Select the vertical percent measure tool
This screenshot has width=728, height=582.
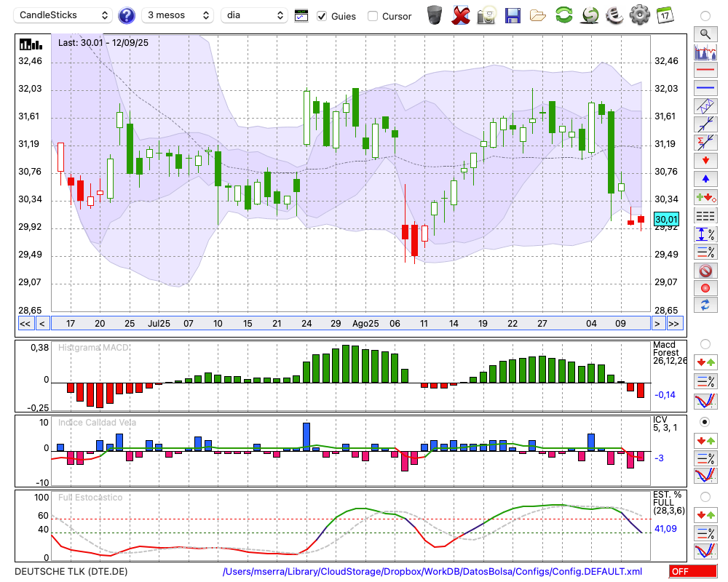coord(705,234)
